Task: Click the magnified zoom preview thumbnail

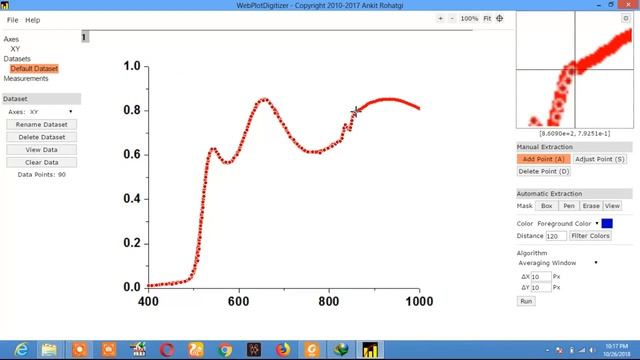Action: [x=575, y=70]
